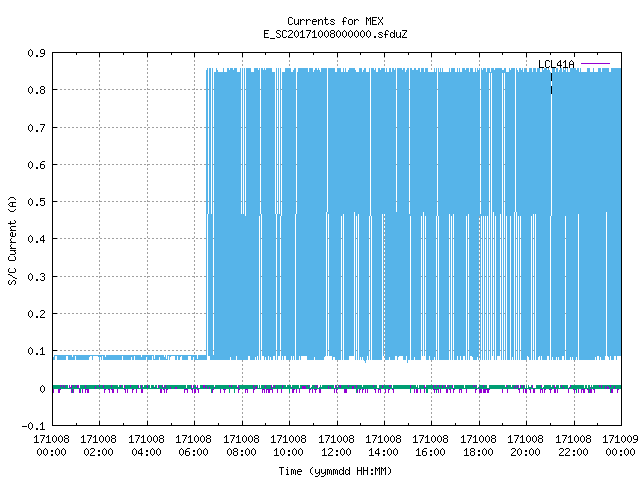This screenshot has width=640, height=480.
Task: Click the Y-axis label "S/C Current (A)"
Action: click(x=13, y=241)
